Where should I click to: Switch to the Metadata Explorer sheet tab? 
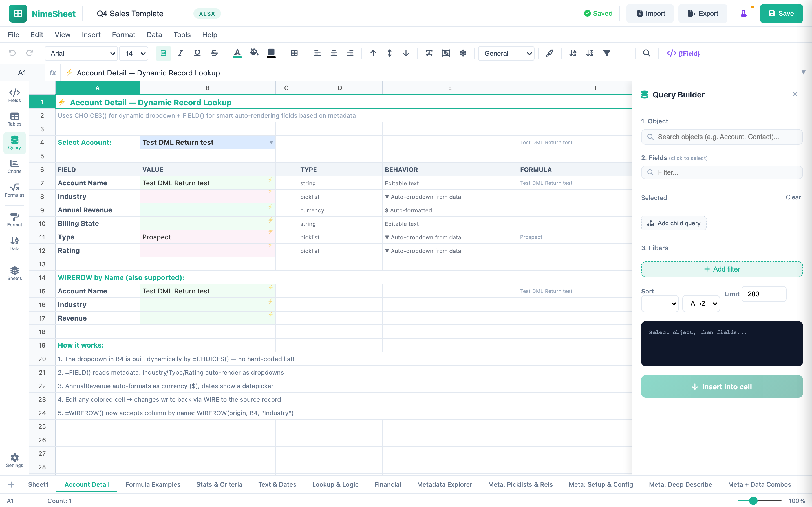(444, 484)
